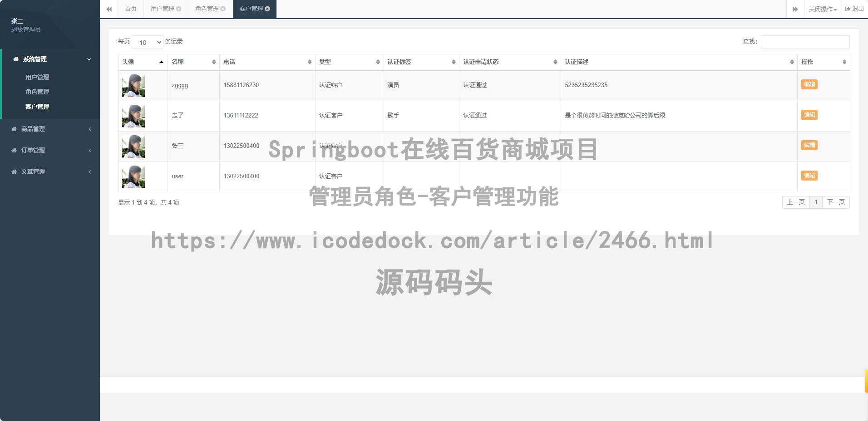Close the 角色管理 tab via its x icon
868x421 pixels.
pyautogui.click(x=223, y=9)
